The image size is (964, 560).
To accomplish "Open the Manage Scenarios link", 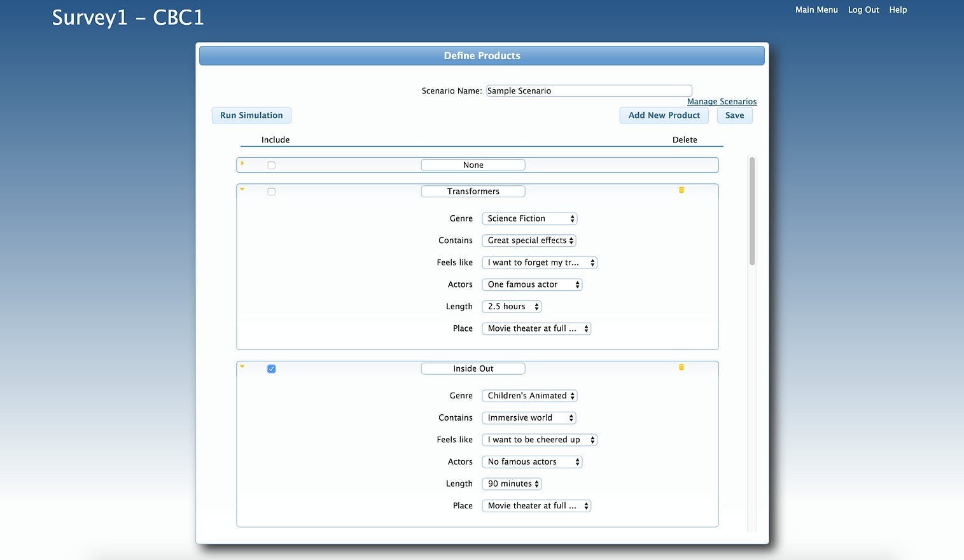I will point(722,101).
